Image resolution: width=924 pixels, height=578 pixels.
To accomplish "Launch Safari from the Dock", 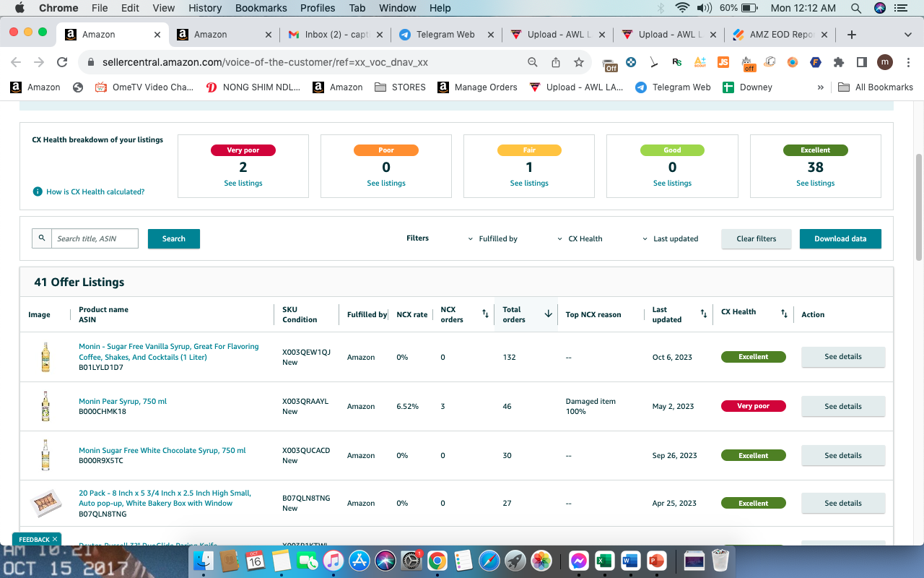I will (489, 560).
